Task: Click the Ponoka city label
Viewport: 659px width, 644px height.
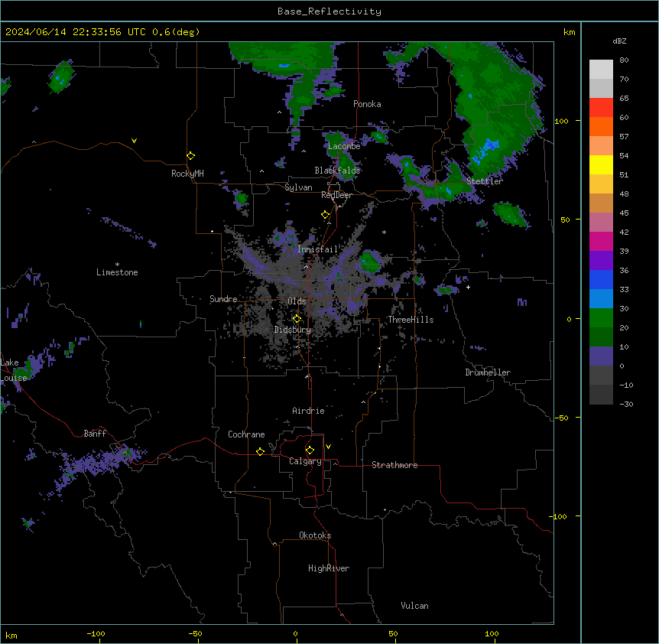Action: [x=367, y=104]
